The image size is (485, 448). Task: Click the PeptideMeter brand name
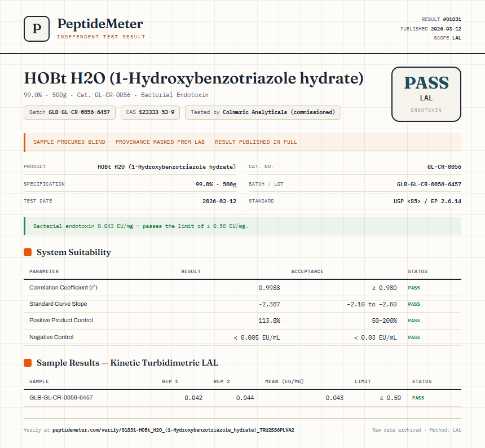point(100,24)
